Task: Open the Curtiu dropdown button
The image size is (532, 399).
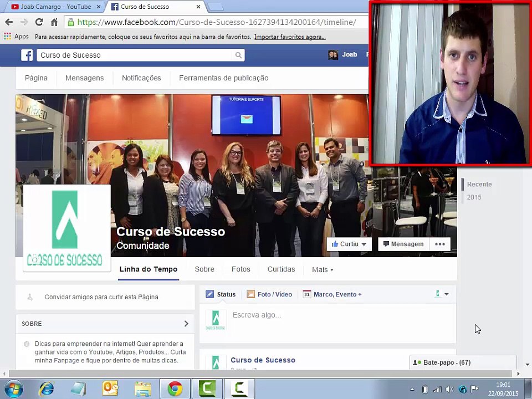Action: tap(349, 244)
